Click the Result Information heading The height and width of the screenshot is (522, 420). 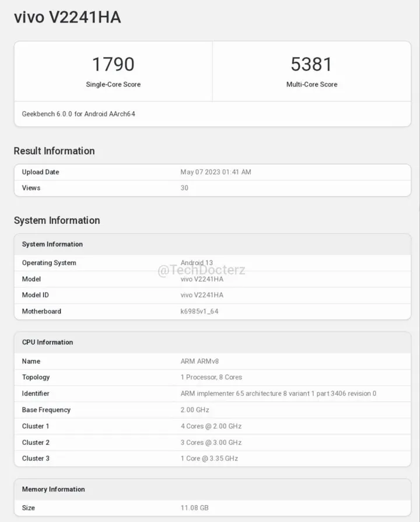click(54, 151)
